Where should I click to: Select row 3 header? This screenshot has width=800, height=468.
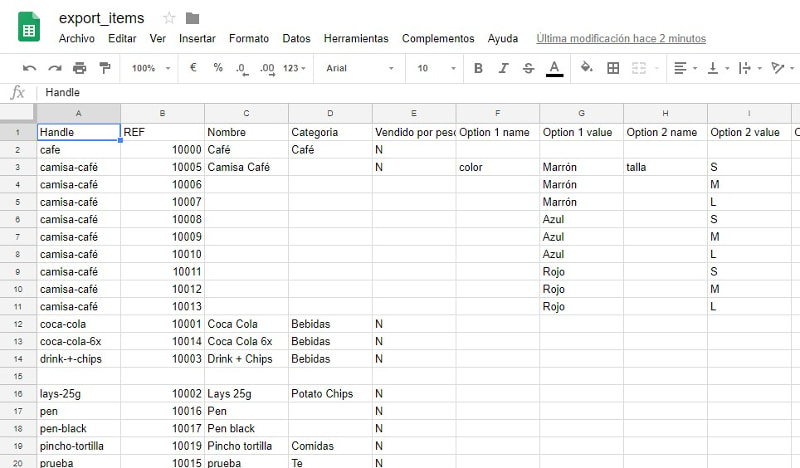(x=18, y=167)
